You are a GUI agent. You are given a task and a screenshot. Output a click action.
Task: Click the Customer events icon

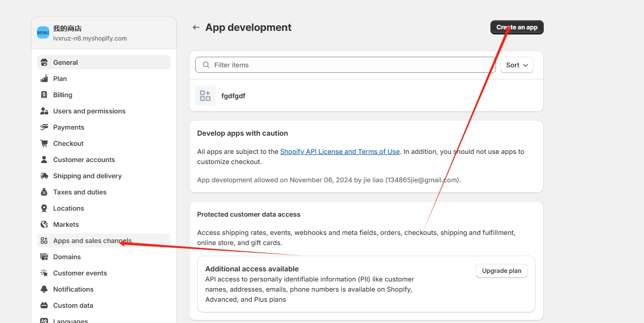pos(44,273)
